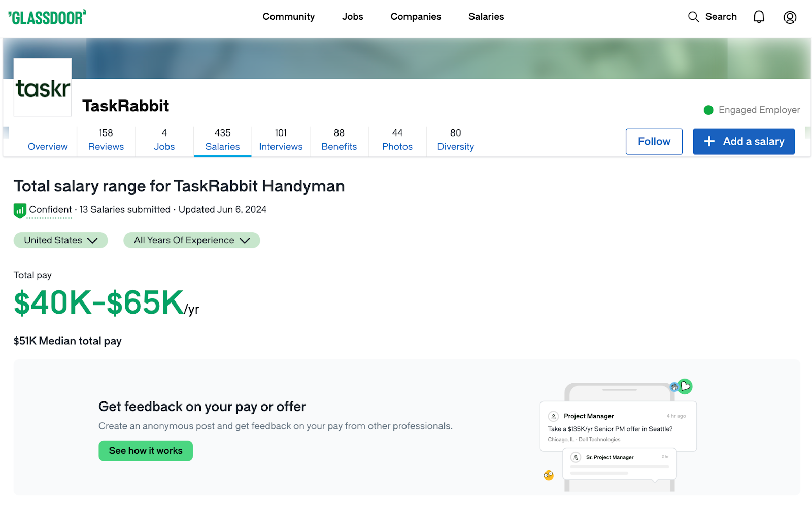Click the TaskRabbit company name heading
This screenshot has height=505, width=812.
pyautogui.click(x=126, y=106)
